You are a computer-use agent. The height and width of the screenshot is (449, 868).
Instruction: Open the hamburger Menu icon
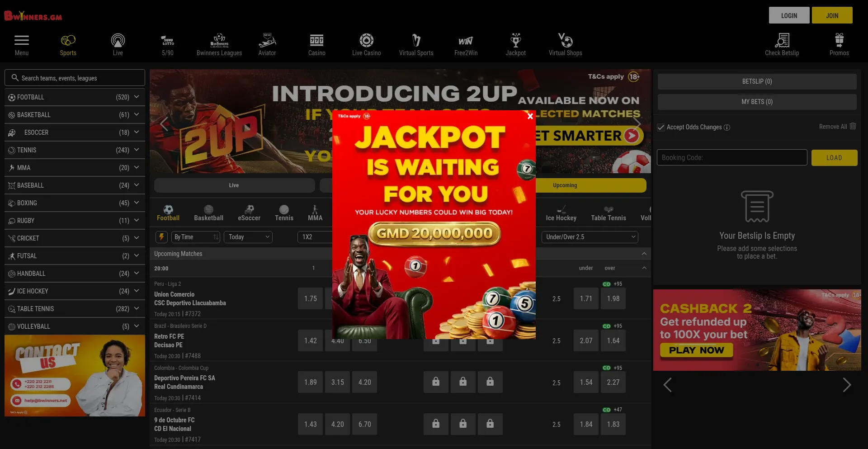[22, 40]
